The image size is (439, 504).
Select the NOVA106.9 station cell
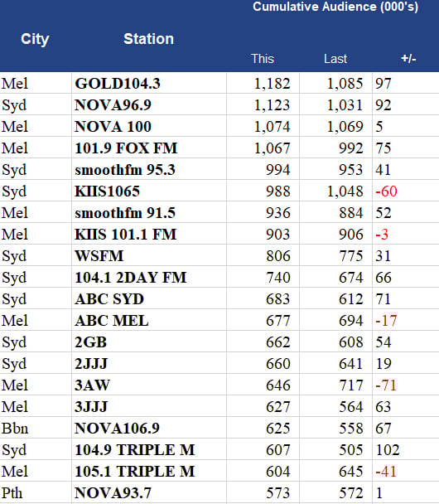click(149, 428)
